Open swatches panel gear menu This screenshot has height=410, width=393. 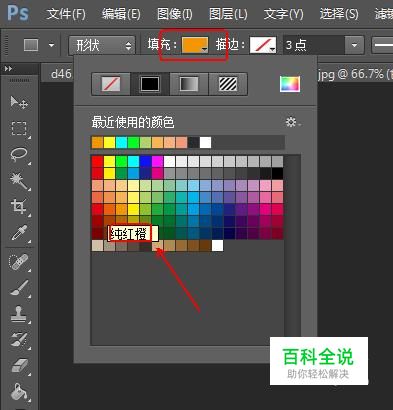[x=293, y=122]
